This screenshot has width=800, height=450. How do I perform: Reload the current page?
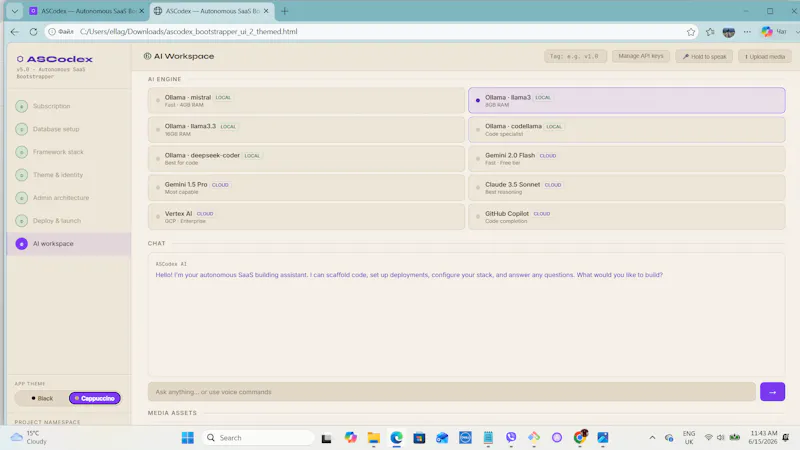(33, 32)
